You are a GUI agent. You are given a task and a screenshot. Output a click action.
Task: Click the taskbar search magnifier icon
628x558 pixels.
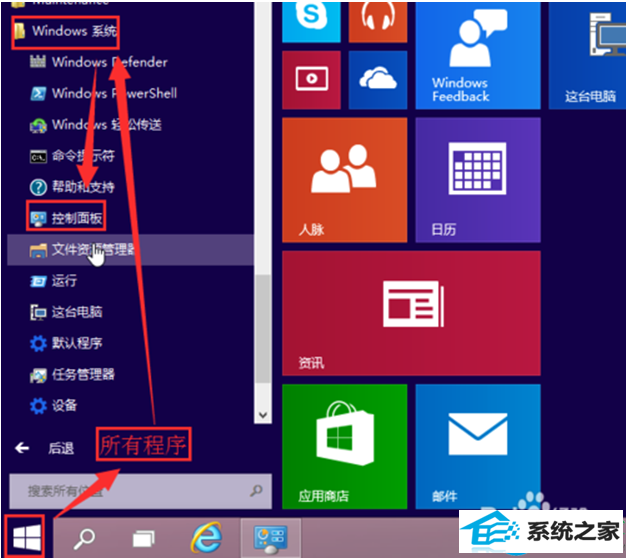[84, 538]
